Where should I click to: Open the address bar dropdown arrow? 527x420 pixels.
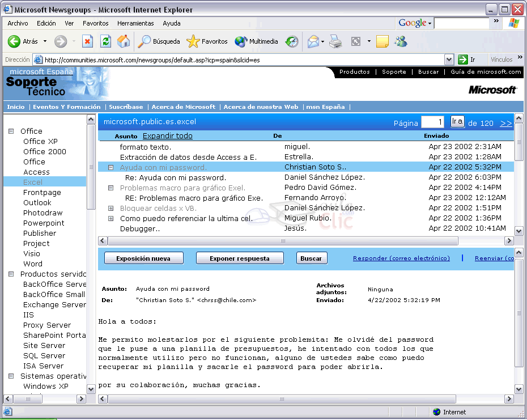click(x=449, y=60)
